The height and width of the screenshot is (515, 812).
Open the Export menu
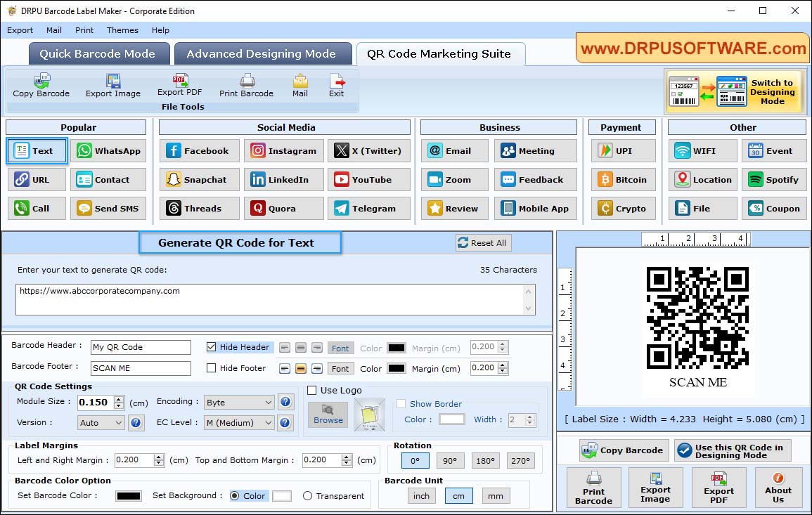pos(20,30)
